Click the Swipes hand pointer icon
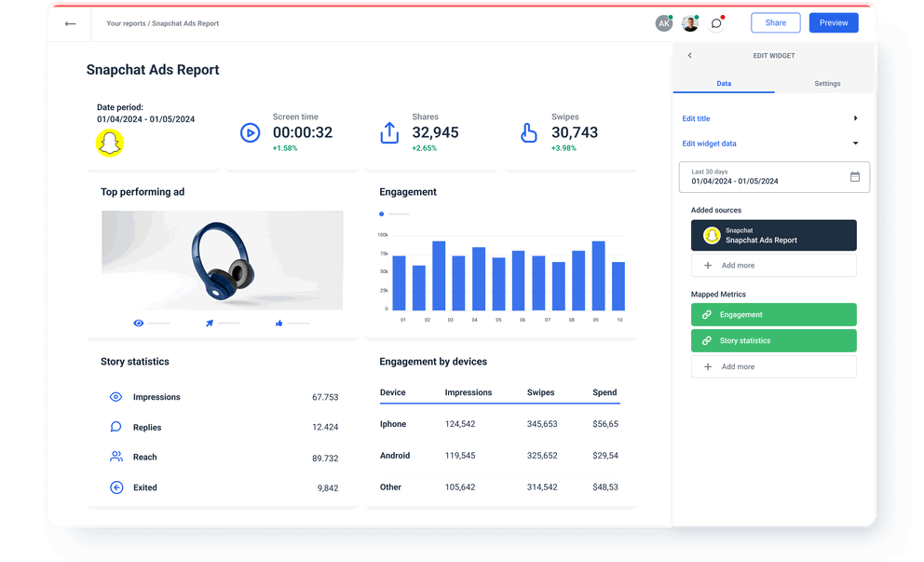The width and height of the screenshot is (924, 562). [529, 132]
